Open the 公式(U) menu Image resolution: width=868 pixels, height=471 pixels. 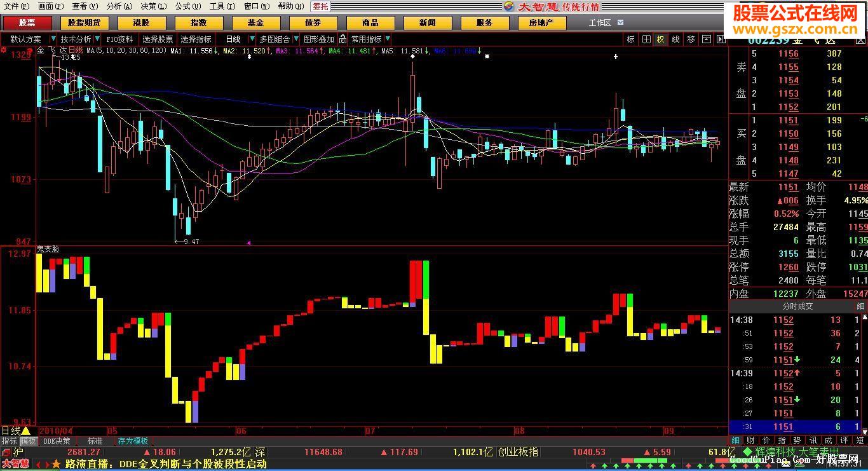click(x=187, y=6)
